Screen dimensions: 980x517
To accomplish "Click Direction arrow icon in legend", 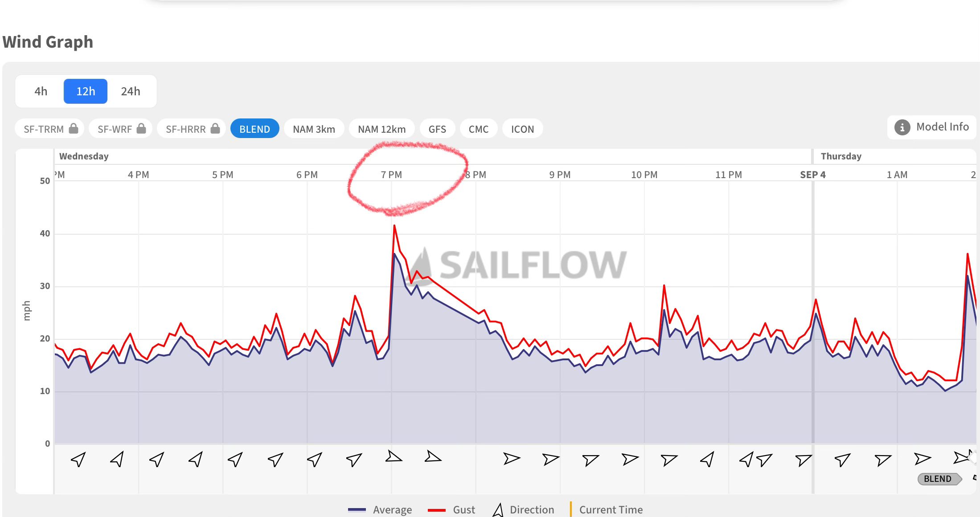I will click(x=498, y=510).
